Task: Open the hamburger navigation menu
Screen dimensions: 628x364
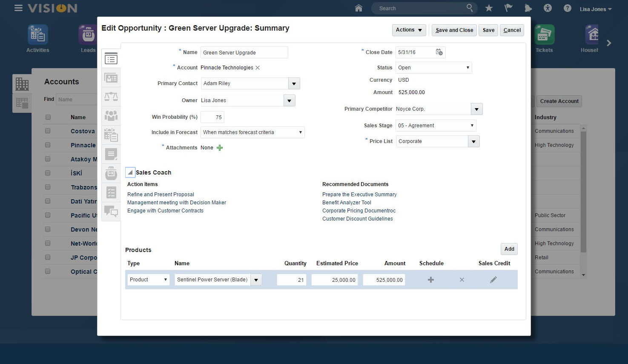Action: pos(18,8)
